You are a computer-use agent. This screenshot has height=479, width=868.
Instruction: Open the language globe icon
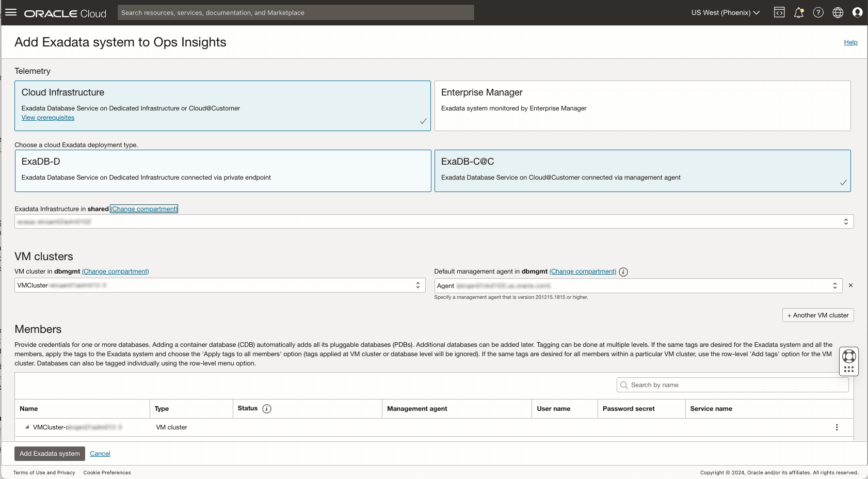[x=838, y=12]
